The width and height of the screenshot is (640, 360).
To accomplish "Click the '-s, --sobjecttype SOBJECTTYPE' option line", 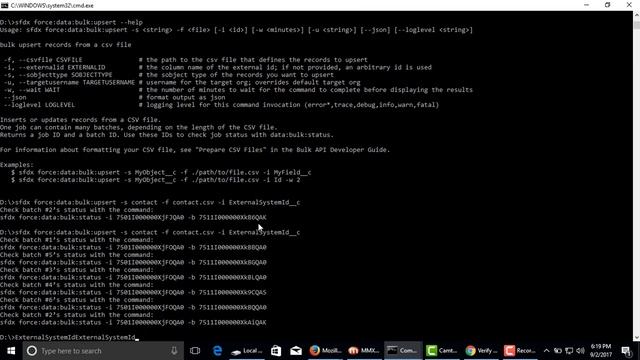I will 169,75.
